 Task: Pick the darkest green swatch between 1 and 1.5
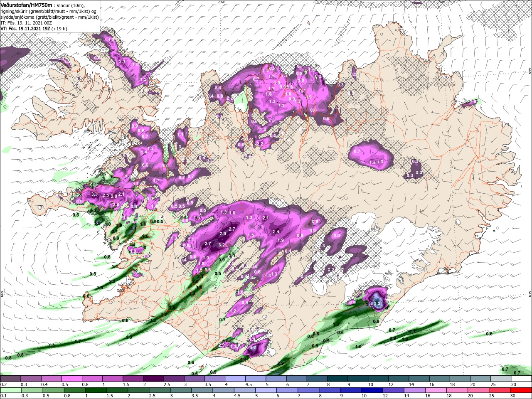coord(96,390)
